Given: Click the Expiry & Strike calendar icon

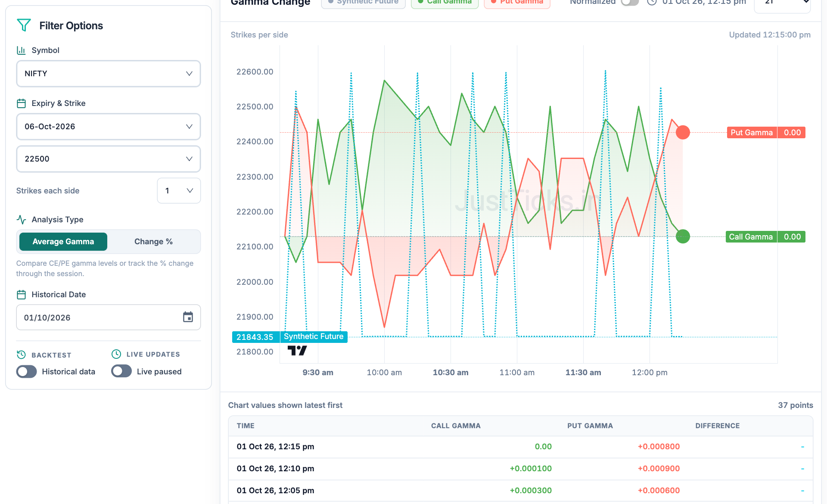Looking at the screenshot, I should [x=21, y=103].
